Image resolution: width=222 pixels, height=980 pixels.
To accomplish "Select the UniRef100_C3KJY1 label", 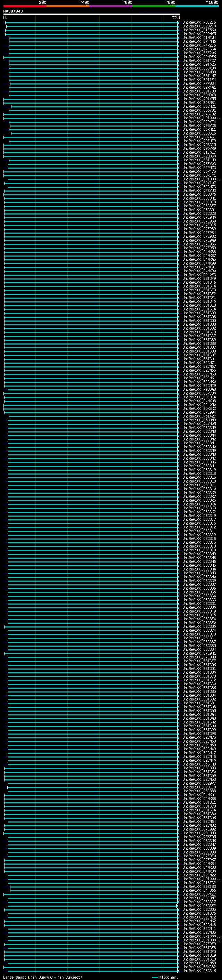I will [199, 175].
